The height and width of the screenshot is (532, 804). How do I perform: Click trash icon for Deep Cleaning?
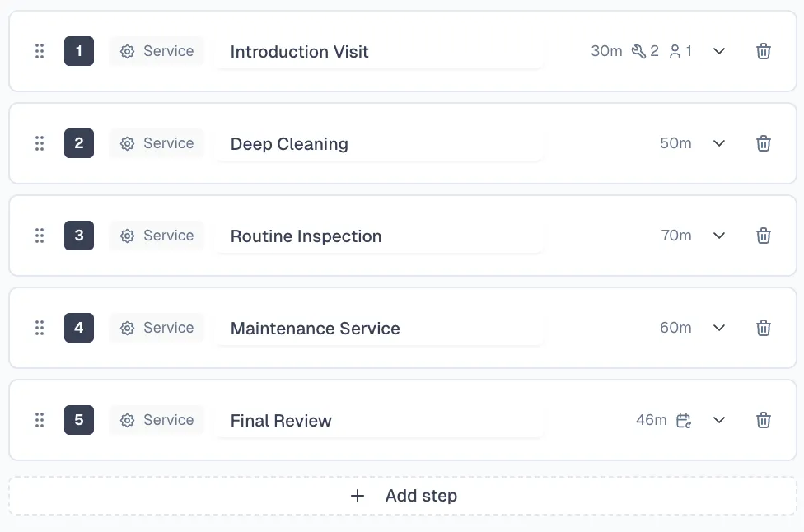764,143
